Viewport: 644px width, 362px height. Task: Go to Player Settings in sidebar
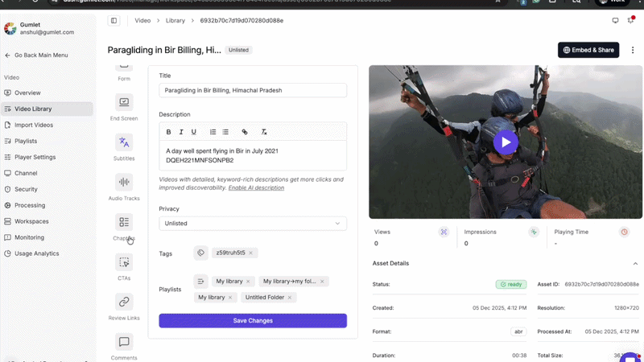point(35,157)
